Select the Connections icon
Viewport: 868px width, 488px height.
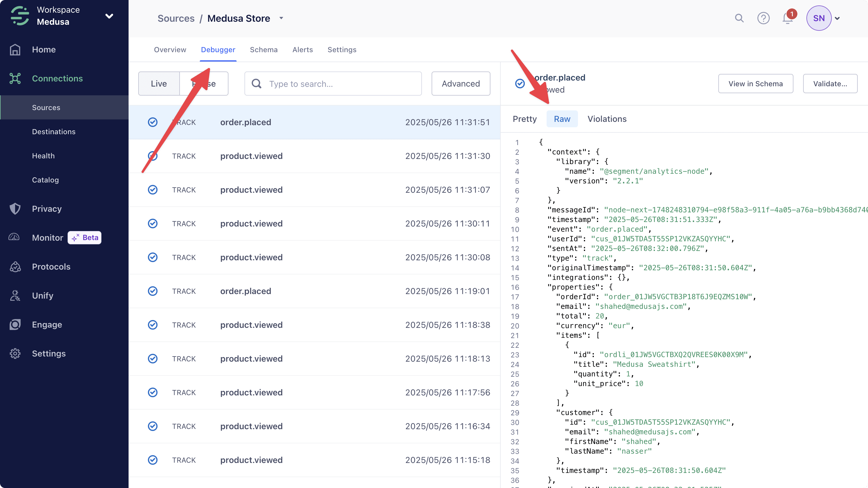point(15,78)
